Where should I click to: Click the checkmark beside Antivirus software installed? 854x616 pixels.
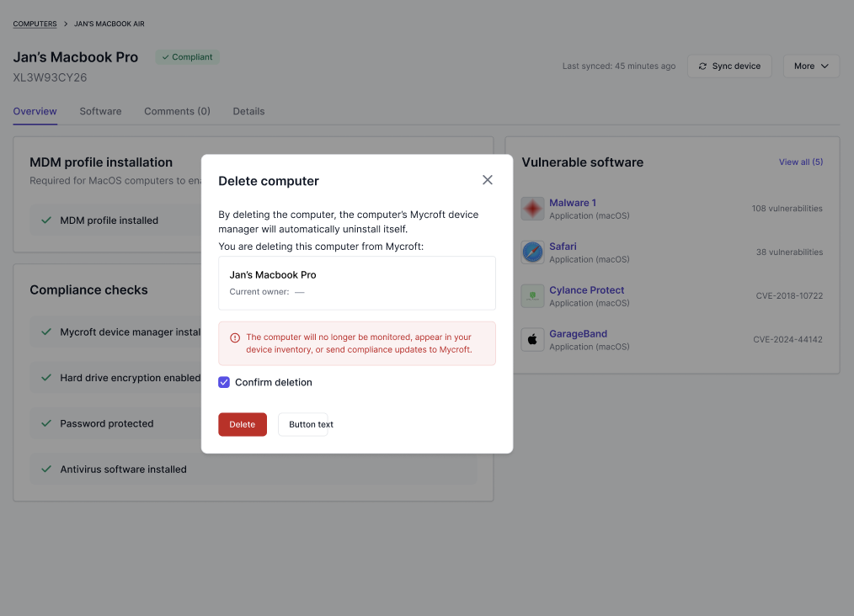click(46, 469)
